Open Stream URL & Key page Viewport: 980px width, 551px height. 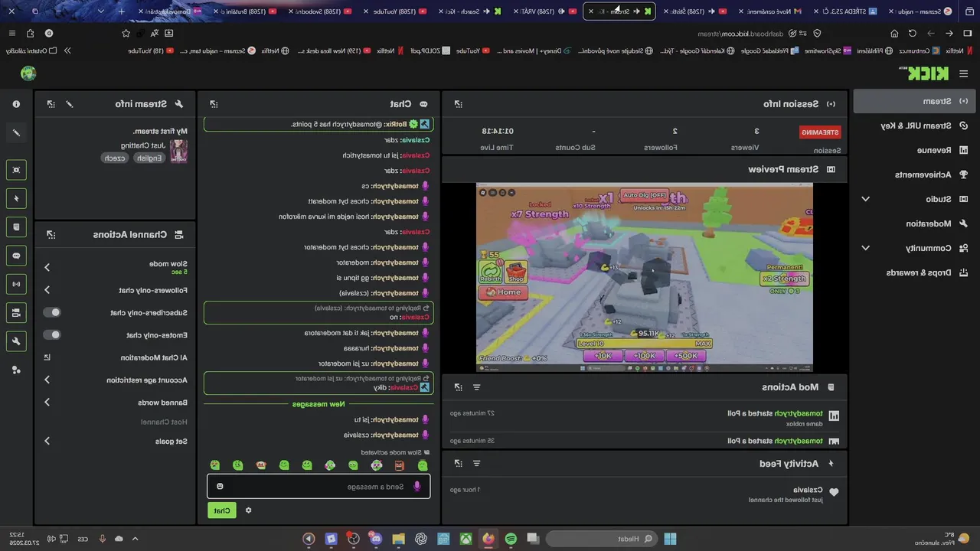pos(914,126)
